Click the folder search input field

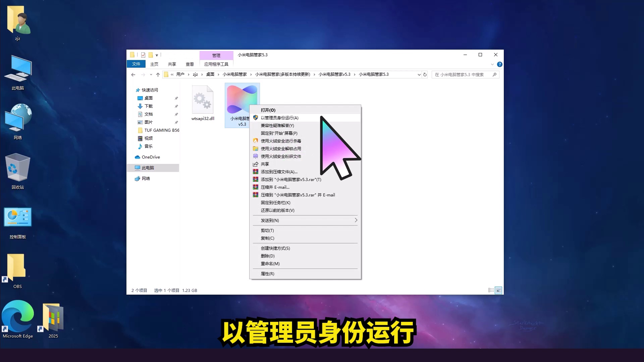pos(463,75)
